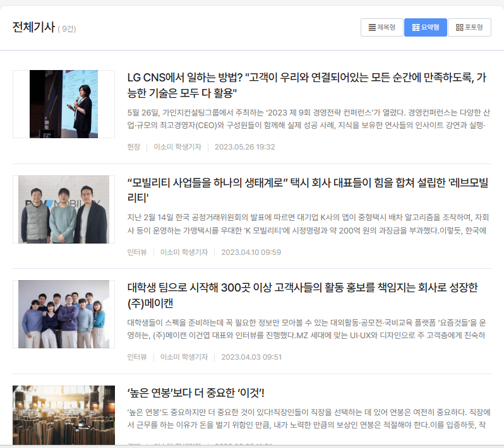Open the LG CNS에서 일하는 방법 article headline
The height and width of the screenshot is (448, 504).
click(307, 85)
